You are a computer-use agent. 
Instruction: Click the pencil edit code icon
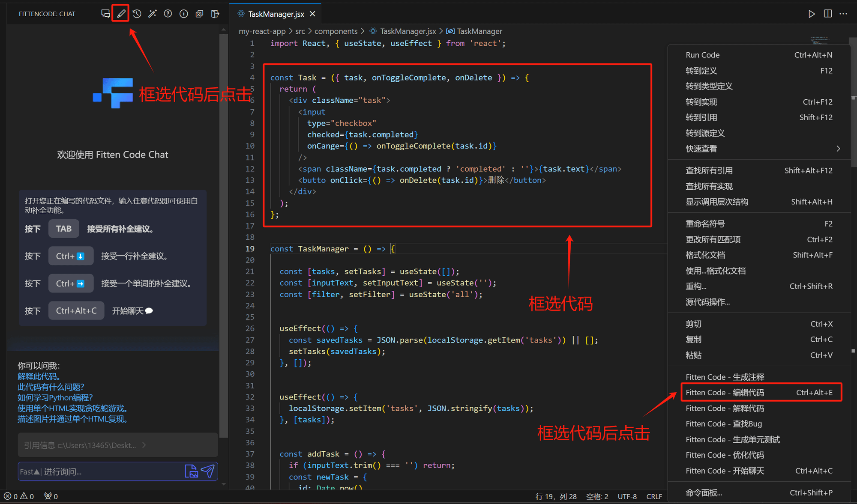(121, 14)
